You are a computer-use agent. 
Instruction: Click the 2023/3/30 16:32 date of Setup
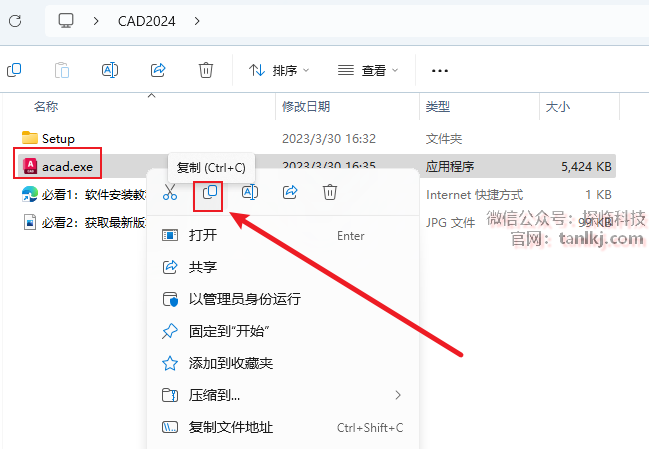point(329,139)
